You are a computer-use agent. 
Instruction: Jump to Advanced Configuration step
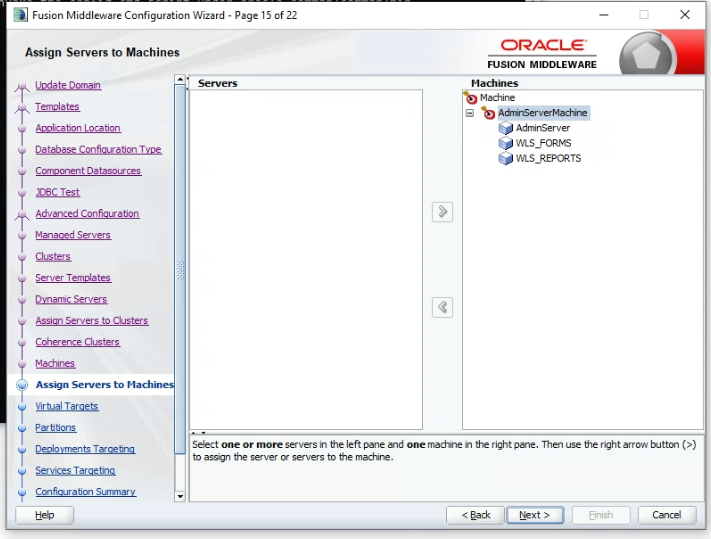click(x=87, y=214)
